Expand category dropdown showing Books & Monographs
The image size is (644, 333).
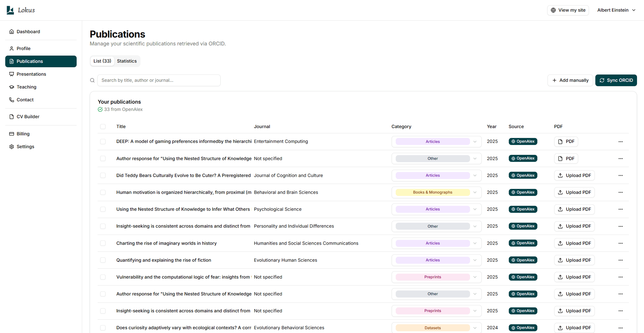[x=436, y=192]
